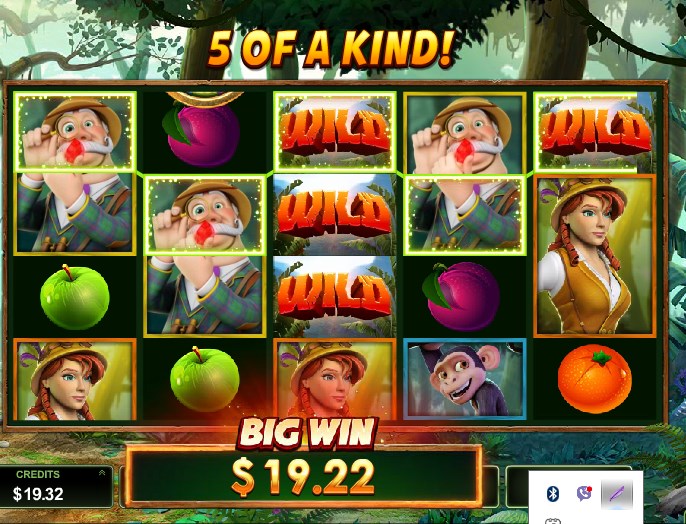
Task: Click the green apple in second reel
Action: click(204, 379)
